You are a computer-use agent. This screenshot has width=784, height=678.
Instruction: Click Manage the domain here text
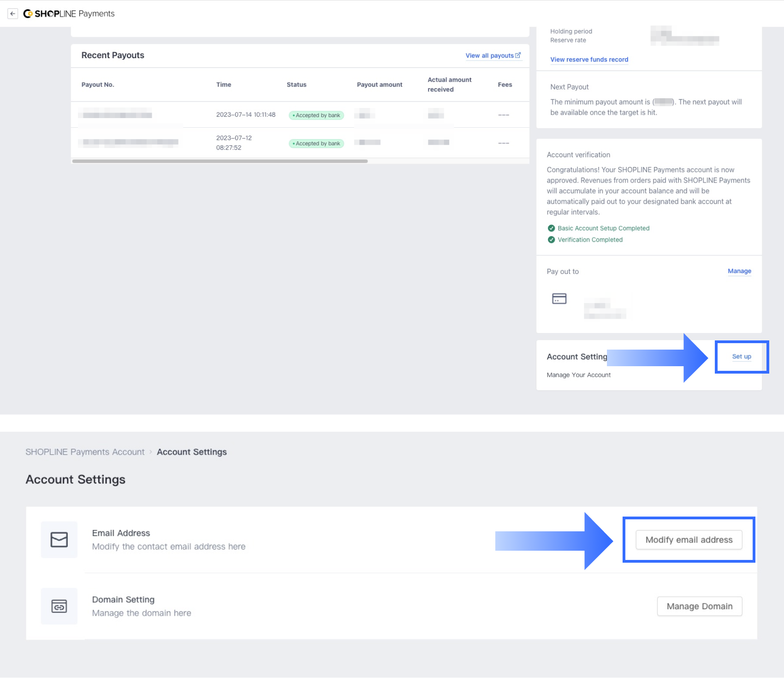coord(142,613)
